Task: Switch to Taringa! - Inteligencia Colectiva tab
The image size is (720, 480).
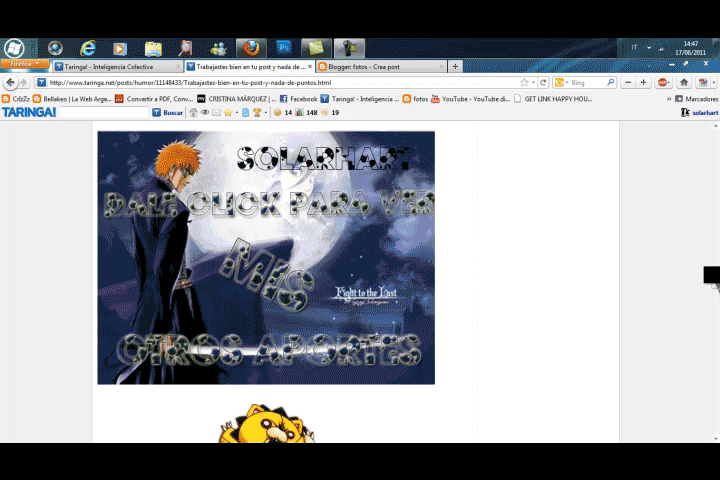Action: [x=118, y=67]
